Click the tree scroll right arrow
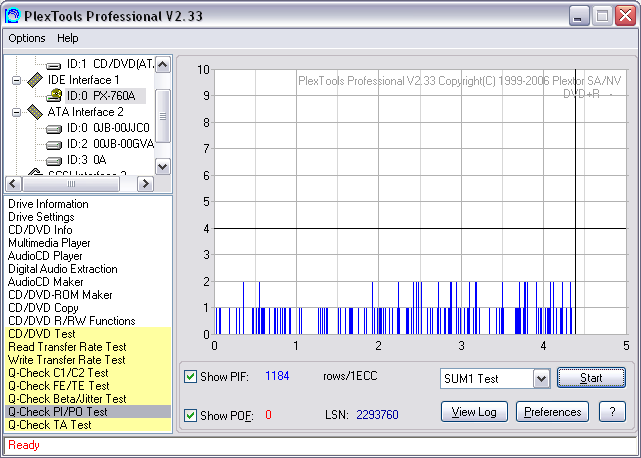The image size is (641, 458). [145, 184]
